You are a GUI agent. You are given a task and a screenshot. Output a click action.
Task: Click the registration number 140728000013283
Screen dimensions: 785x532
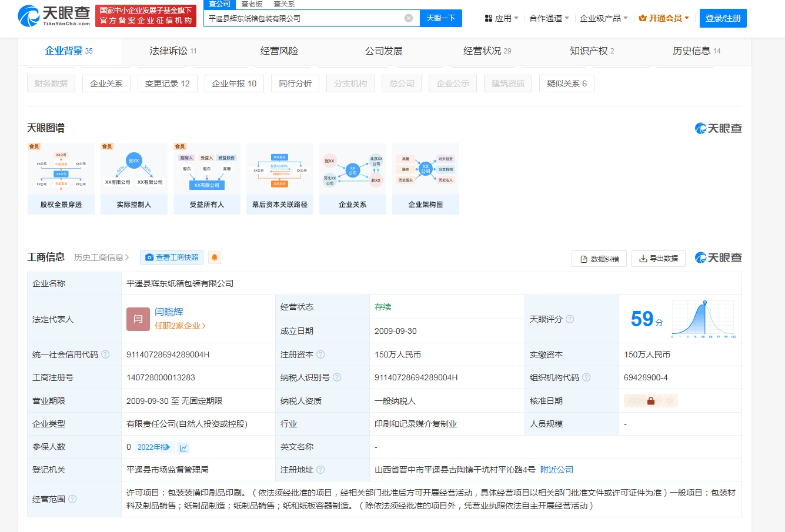coord(161,377)
